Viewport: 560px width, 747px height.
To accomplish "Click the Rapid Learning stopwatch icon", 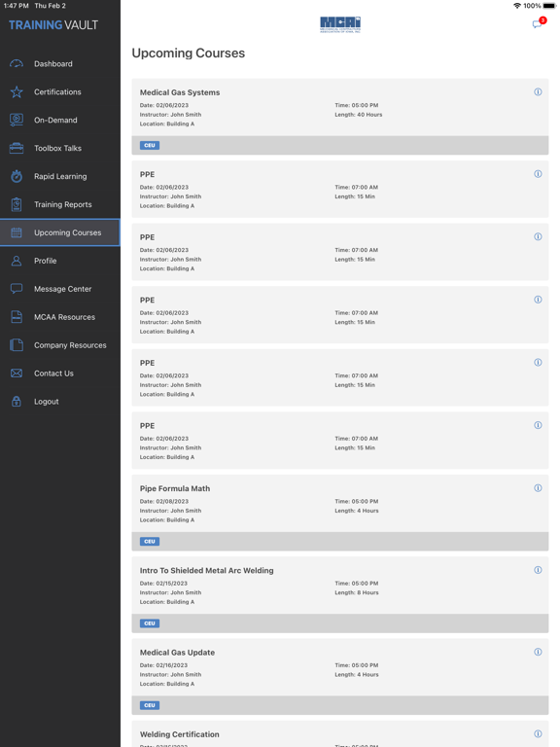I will coord(17,176).
